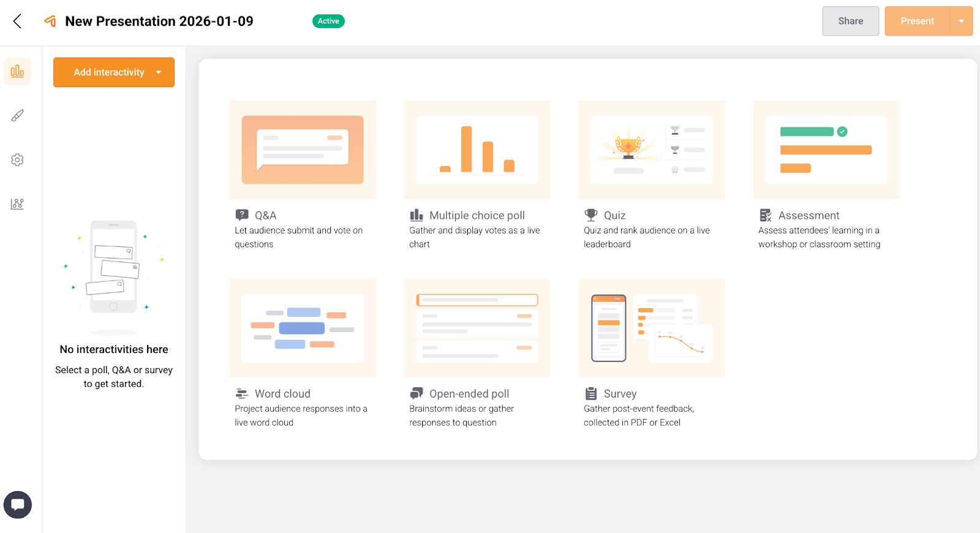This screenshot has height=533, width=980.
Task: Open the settings gear sidebar icon
Action: [17, 160]
